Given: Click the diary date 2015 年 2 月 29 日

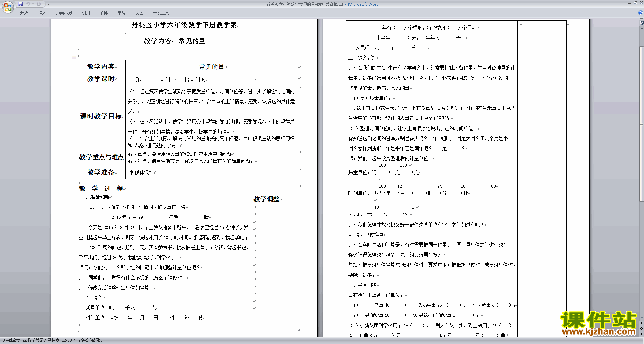Looking at the screenshot, I should tap(130, 217).
